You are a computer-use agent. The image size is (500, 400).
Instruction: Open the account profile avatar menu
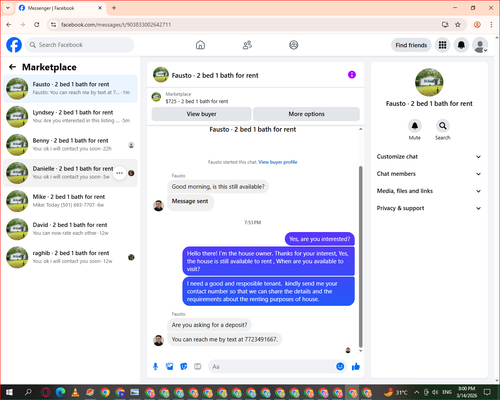point(480,45)
